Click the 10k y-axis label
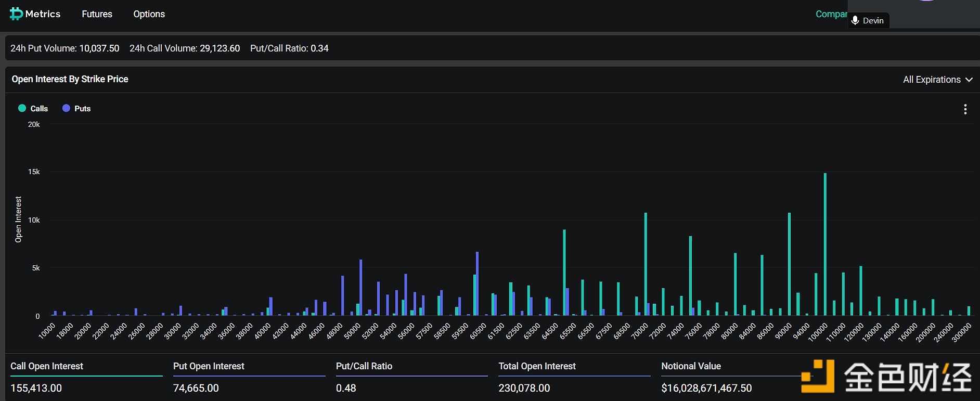The width and height of the screenshot is (980, 401). click(x=34, y=220)
